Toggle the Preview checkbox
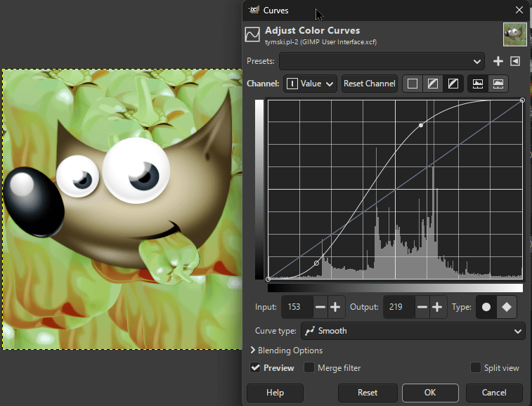 255,367
